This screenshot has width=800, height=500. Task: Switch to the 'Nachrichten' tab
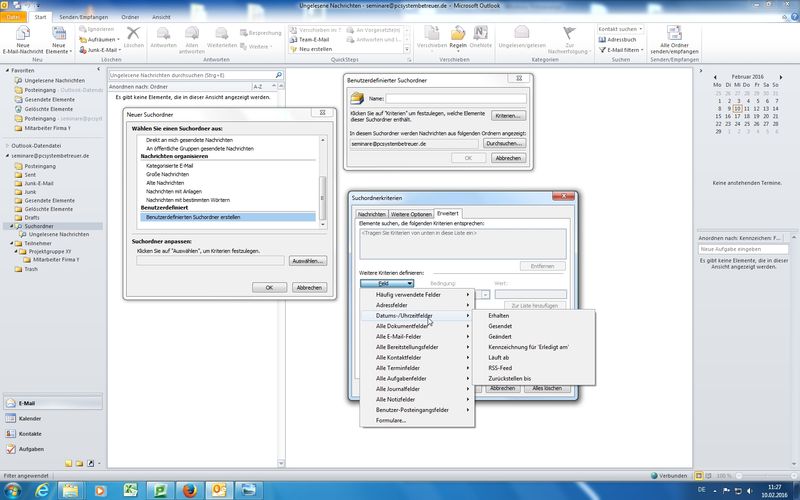372,214
